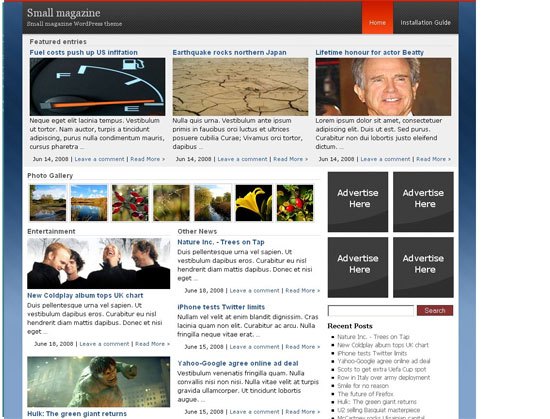Click the Small magazine site title
550x419 pixels.
63,13
